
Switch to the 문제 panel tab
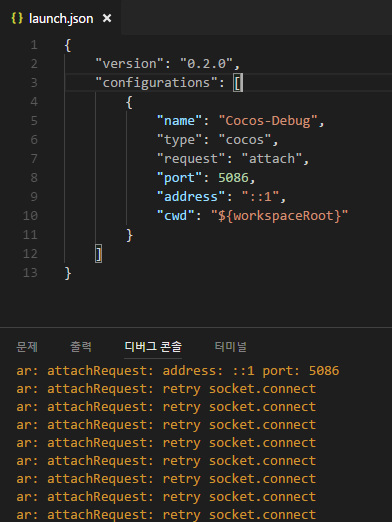pos(27,347)
